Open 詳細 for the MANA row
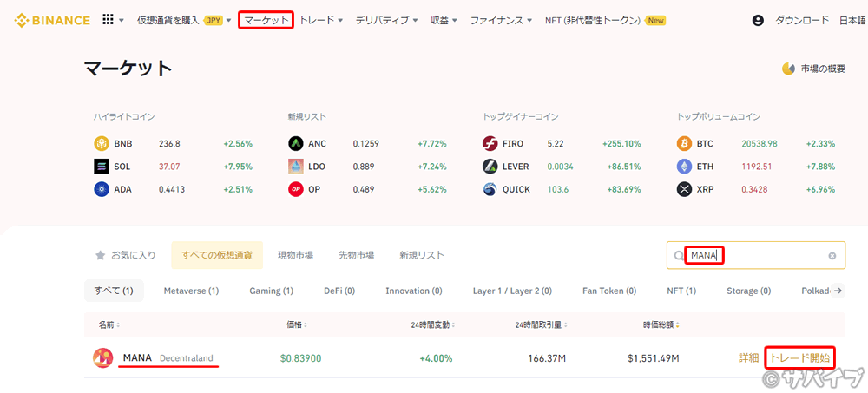This screenshot has height=393, width=868. pos(748,358)
